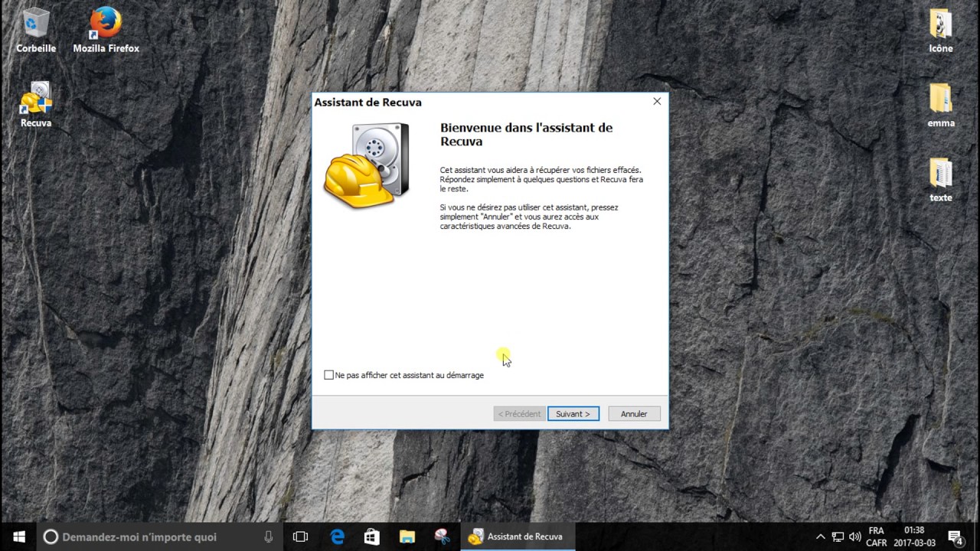
Task: Open the pinned app beside File Explorer
Action: coord(442,536)
